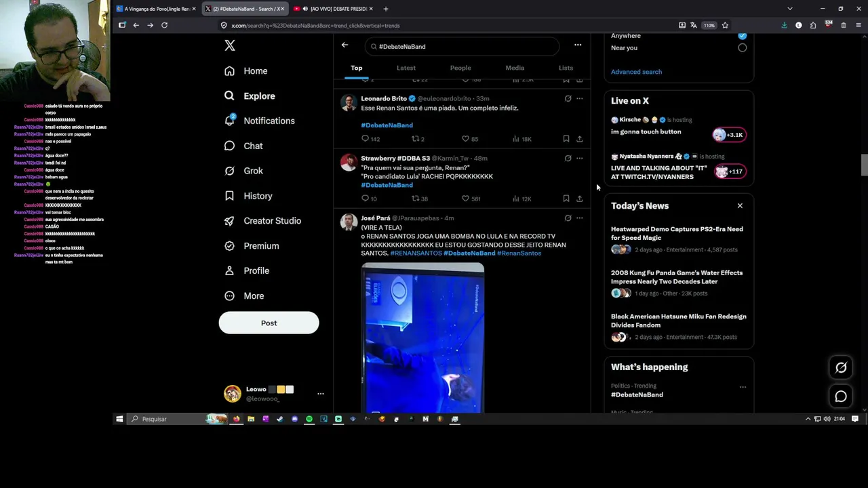Image resolution: width=868 pixels, height=488 pixels.
Task: Open the Advanced search link
Action: [636, 72]
